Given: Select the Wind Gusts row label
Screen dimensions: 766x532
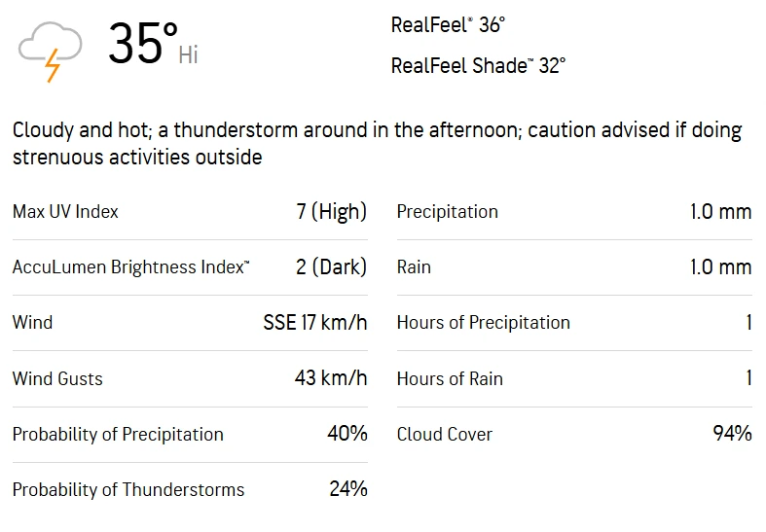Looking at the screenshot, I should [57, 378].
